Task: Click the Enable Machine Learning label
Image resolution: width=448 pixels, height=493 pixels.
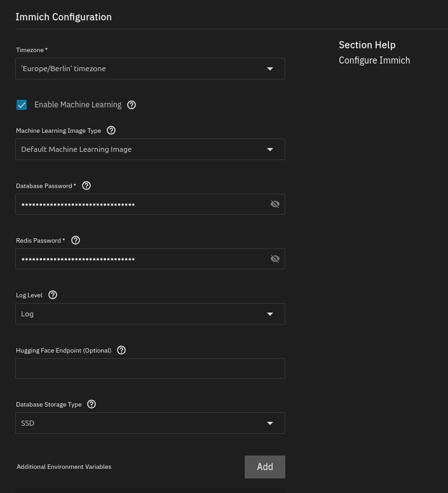Action: (78, 105)
